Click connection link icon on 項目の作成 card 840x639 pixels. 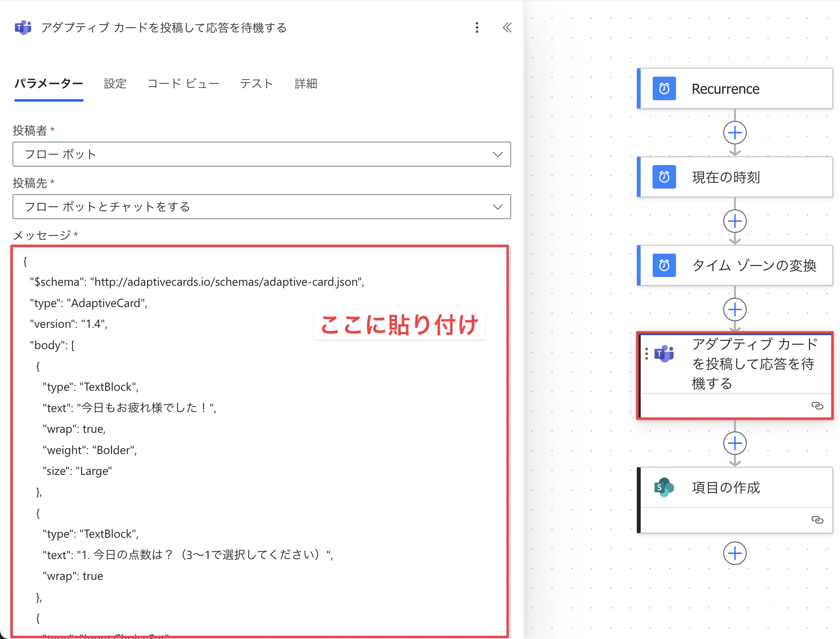click(817, 519)
